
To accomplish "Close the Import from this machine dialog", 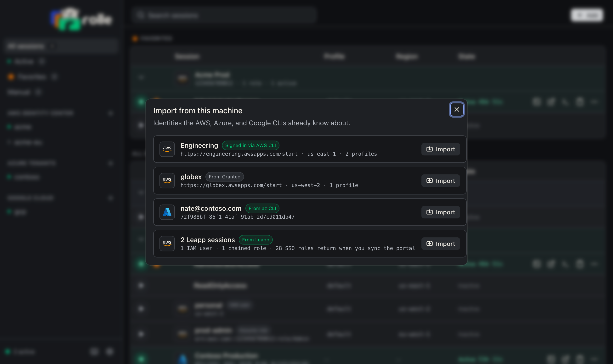I will point(457,109).
